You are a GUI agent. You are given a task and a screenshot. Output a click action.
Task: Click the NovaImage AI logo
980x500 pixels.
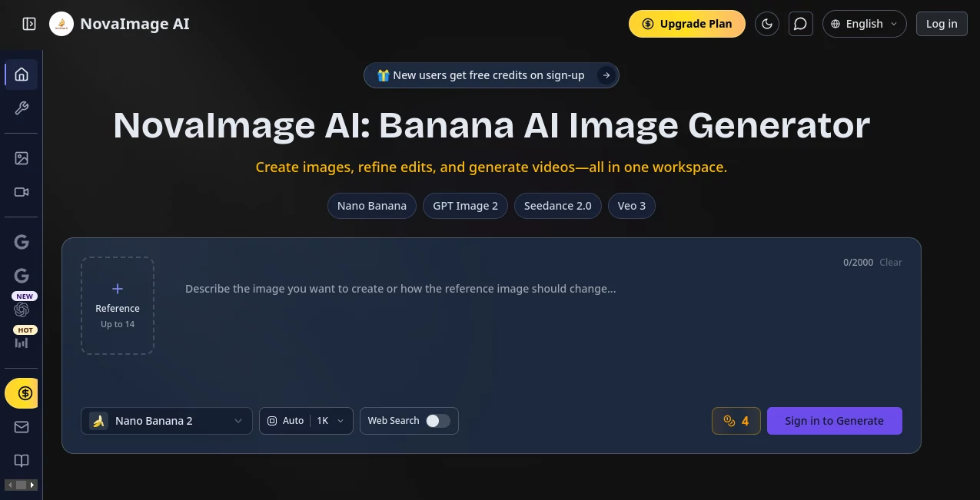click(x=61, y=24)
